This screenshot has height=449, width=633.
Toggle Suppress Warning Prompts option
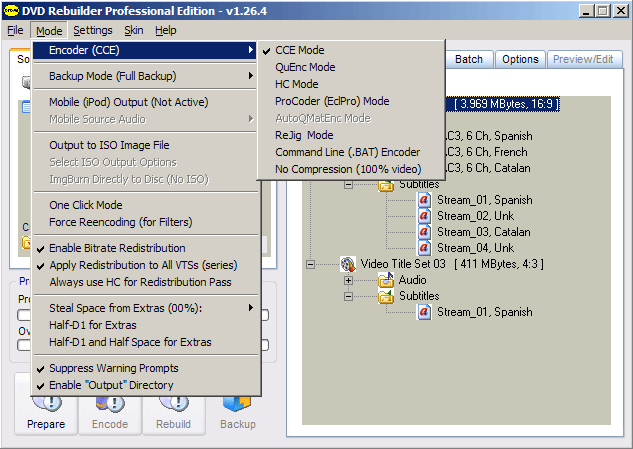(146, 368)
